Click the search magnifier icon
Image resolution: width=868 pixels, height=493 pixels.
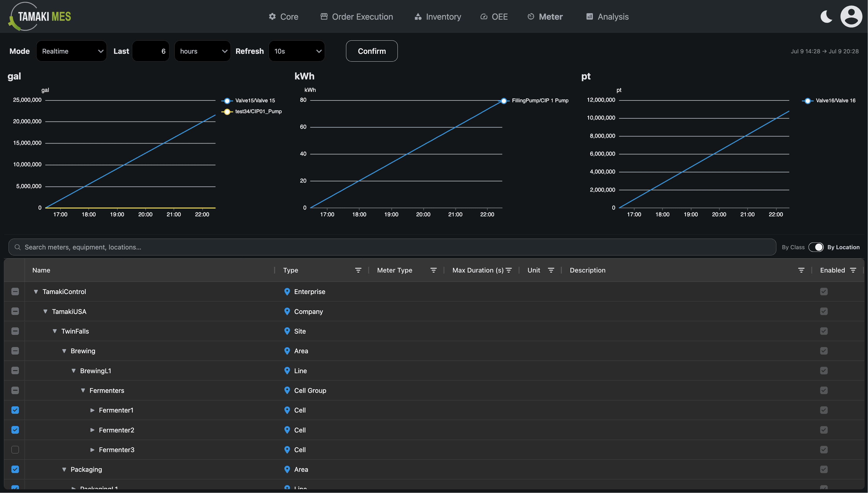(18, 247)
